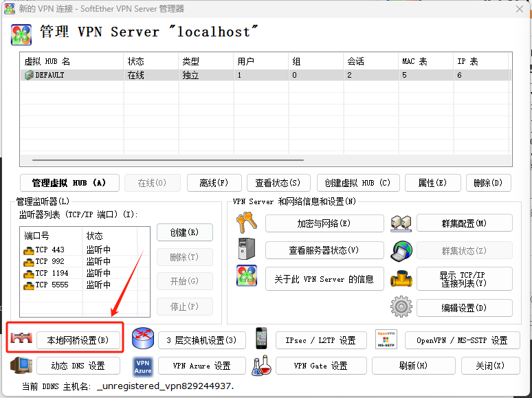Click the TCP 1194 listener port icon
Screen dimensions: 532x398
(x=28, y=274)
